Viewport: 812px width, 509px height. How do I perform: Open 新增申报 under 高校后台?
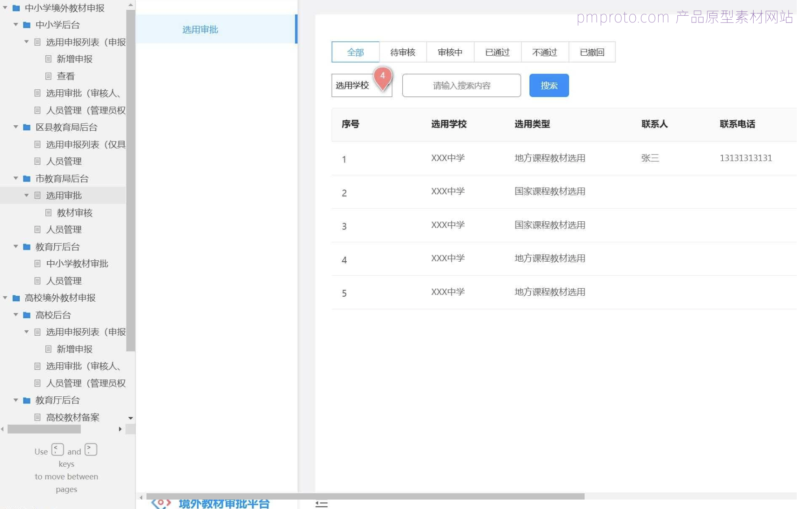(x=74, y=349)
